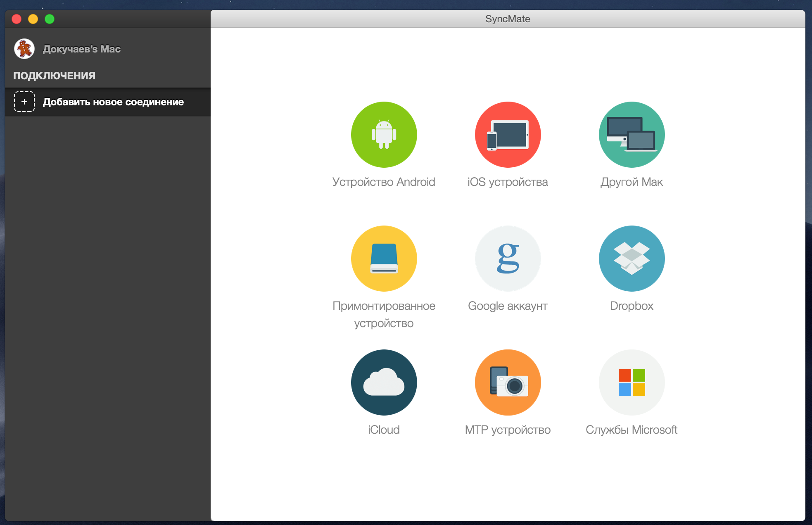The image size is (812, 525).
Task: Pick the Other Mac connection icon
Action: pyautogui.click(x=632, y=135)
